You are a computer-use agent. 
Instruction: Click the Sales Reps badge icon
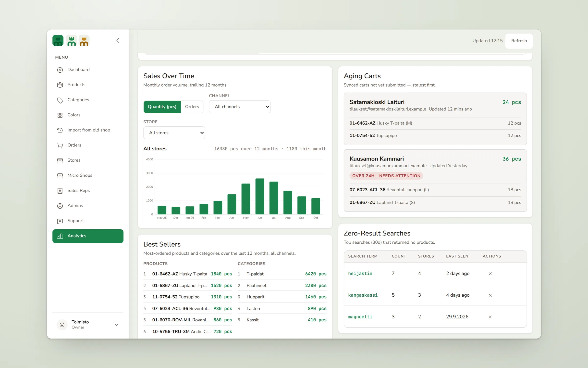tap(60, 191)
